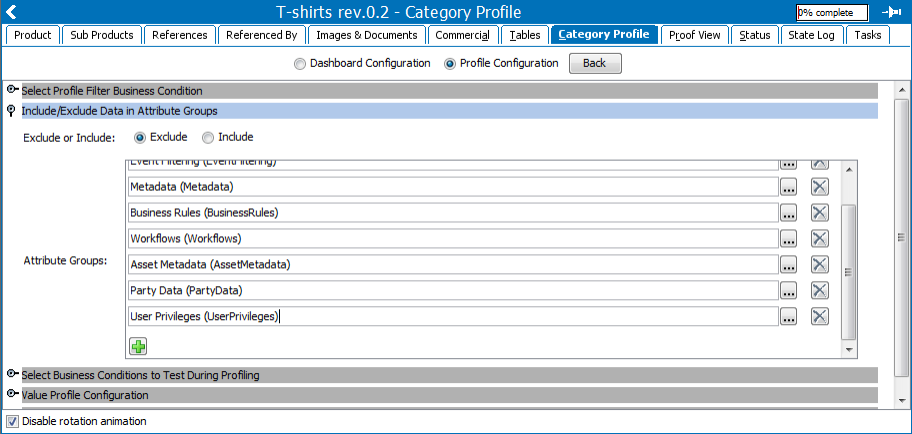Click the back arrow in the title bar
This screenshot has height=434, width=912.
click(10, 12)
